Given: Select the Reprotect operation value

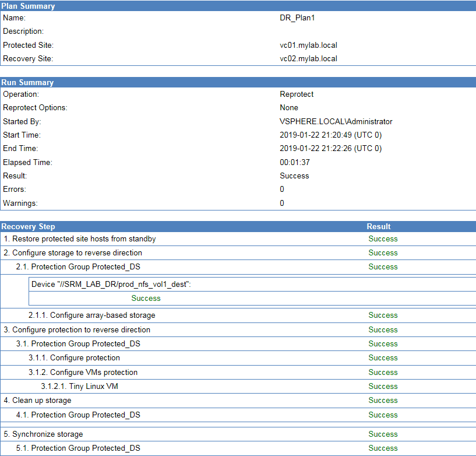Looking at the screenshot, I should tap(297, 94).
